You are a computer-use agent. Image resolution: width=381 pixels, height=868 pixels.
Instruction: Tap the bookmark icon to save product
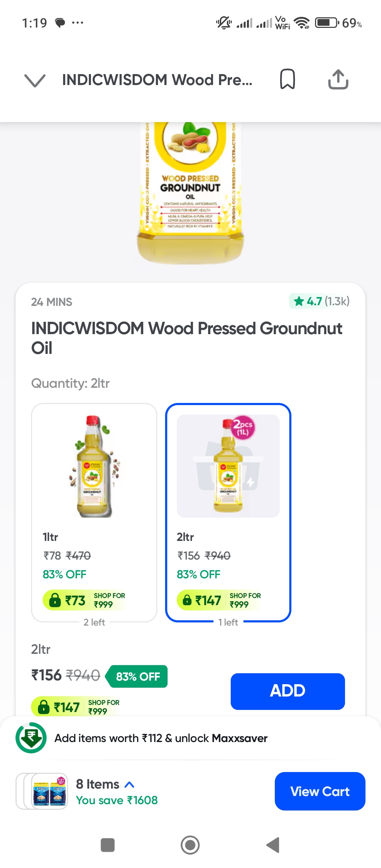click(287, 79)
